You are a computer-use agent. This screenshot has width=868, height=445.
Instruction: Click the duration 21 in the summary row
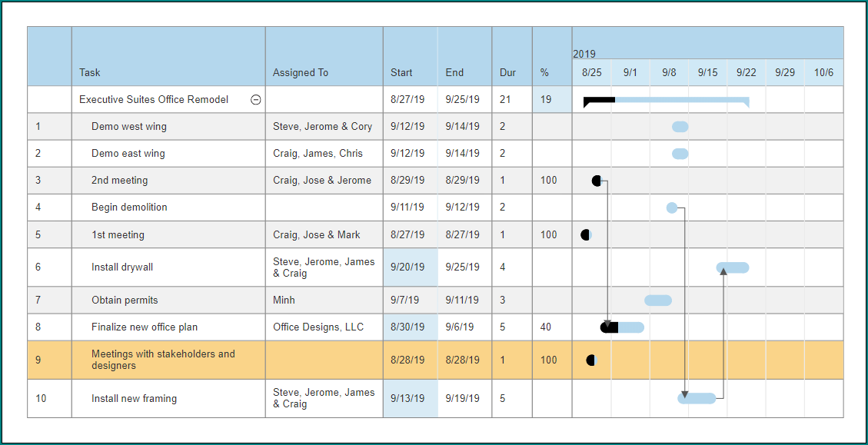coord(512,100)
